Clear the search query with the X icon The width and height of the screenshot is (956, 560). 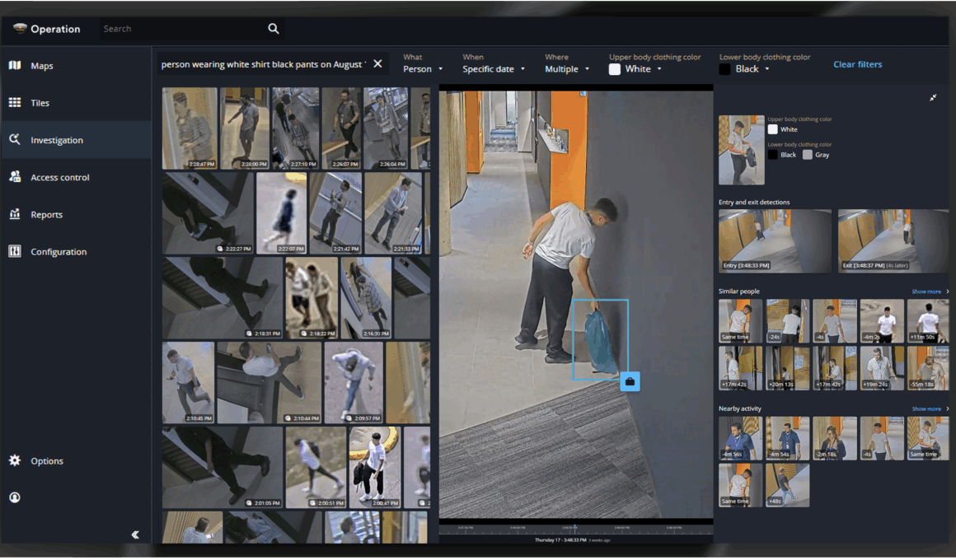(x=378, y=64)
